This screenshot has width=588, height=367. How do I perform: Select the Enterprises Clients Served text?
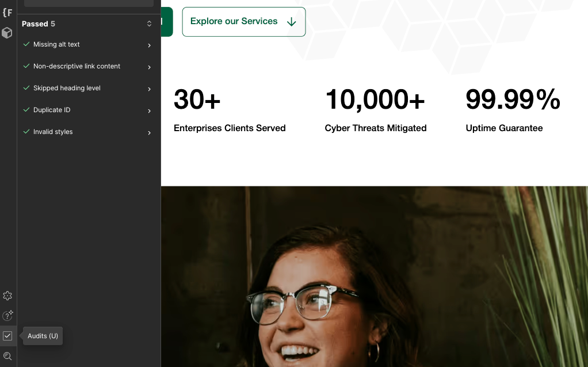coord(230,128)
